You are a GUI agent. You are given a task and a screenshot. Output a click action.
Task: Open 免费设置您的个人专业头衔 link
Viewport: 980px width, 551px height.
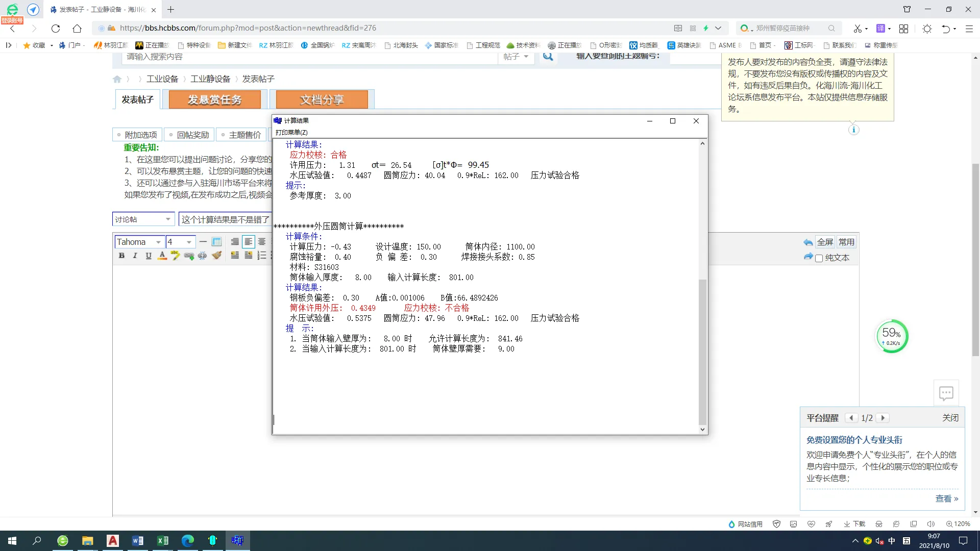tap(854, 440)
